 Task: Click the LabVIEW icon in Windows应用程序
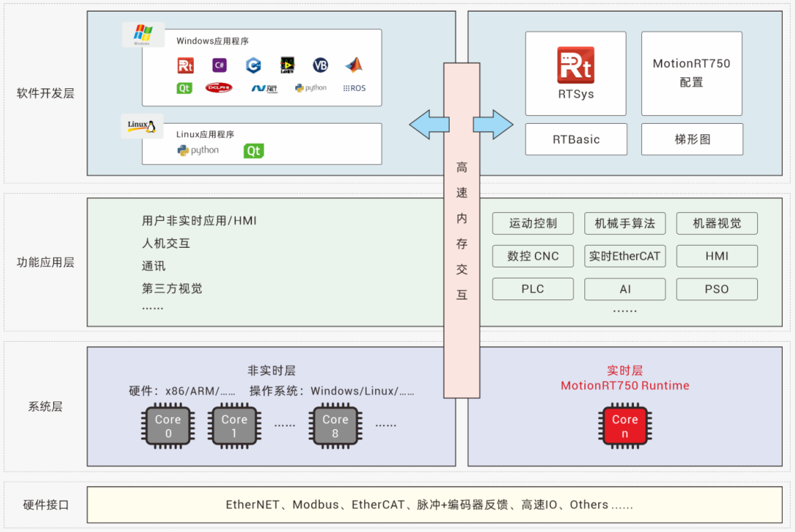tap(286, 65)
